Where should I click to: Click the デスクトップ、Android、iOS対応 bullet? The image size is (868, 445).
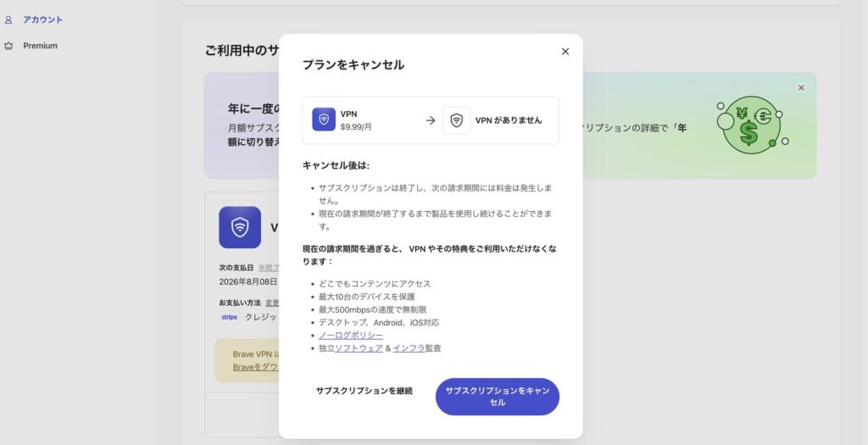[379, 323]
